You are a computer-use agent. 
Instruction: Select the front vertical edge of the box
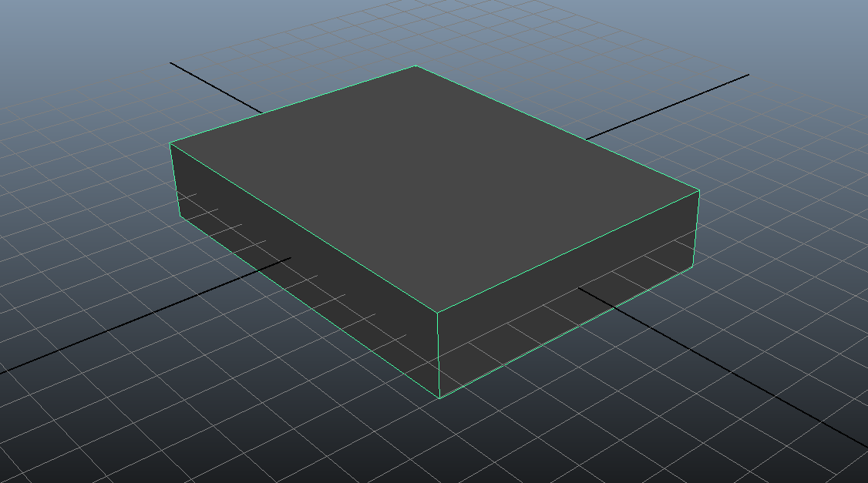tap(439, 354)
